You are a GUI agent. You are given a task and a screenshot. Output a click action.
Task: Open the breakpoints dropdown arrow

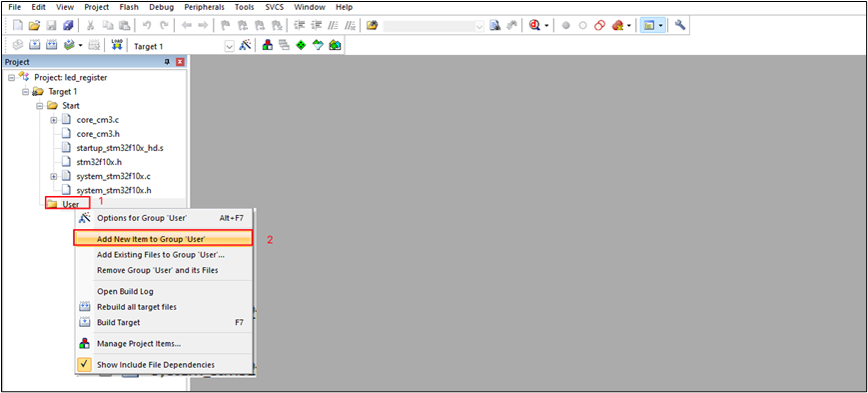coord(629,25)
